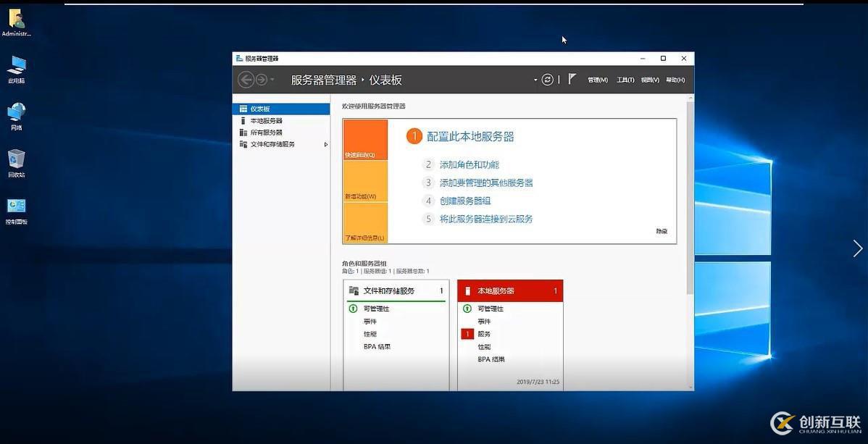Open the 帮助(H) menu
This screenshot has width=868, height=444.
point(675,80)
